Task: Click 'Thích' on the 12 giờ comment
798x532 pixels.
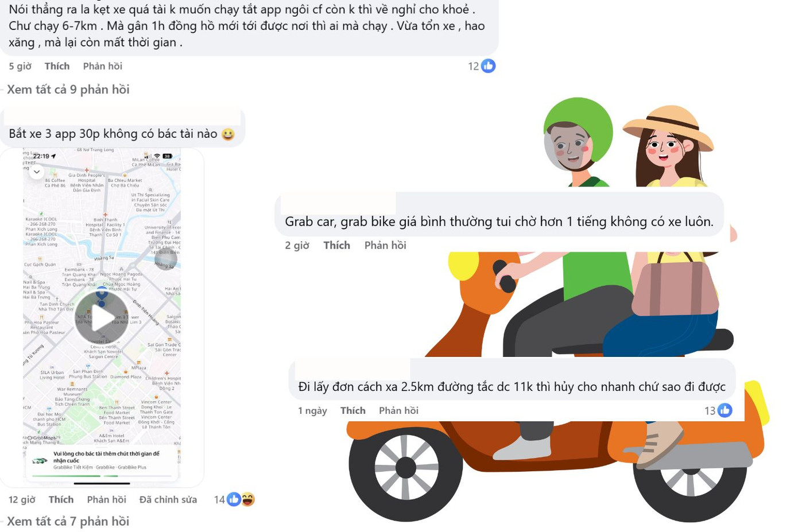Action: 61,499
